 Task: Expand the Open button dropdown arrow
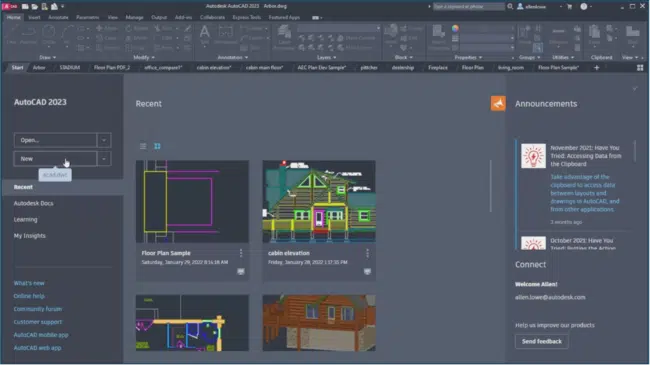(104, 140)
